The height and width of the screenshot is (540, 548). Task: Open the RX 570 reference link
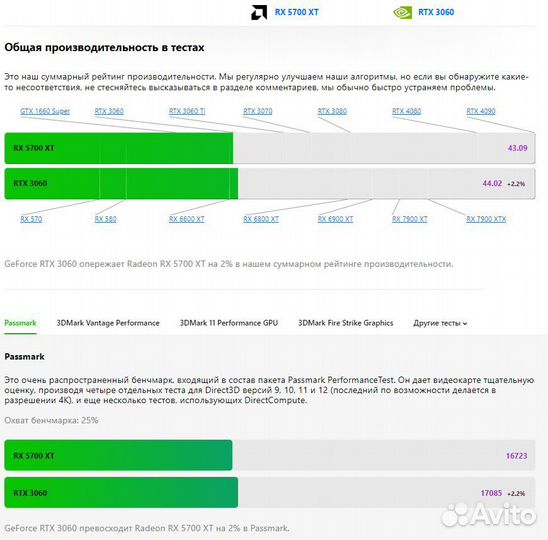coord(31,219)
